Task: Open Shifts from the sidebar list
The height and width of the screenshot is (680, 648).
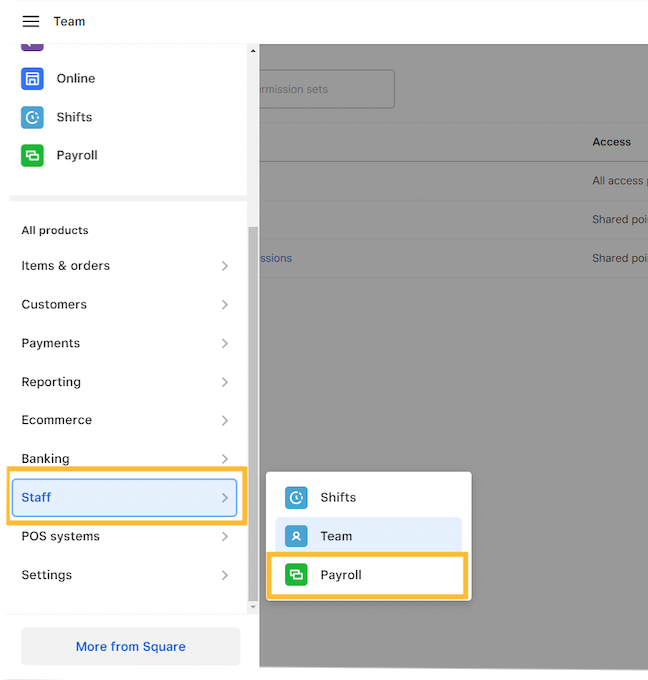Action: [74, 117]
